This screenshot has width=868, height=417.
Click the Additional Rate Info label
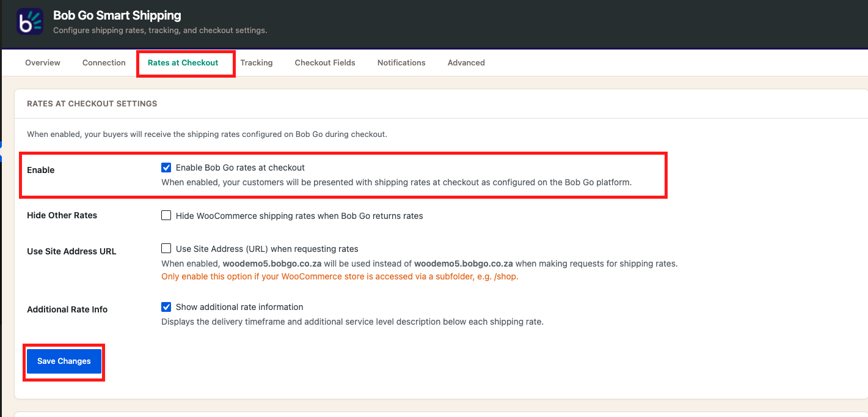[67, 309]
